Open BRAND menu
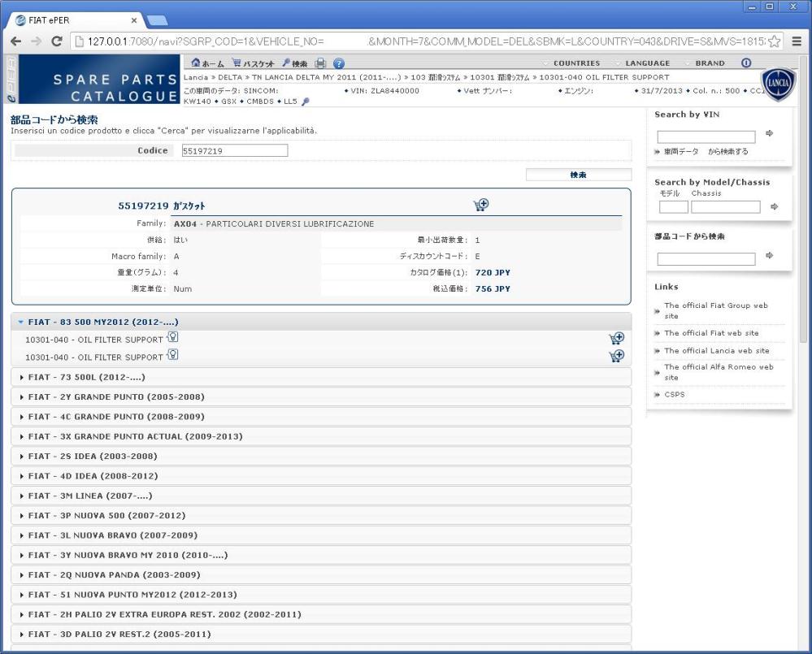This screenshot has width=812, height=654. tap(710, 63)
